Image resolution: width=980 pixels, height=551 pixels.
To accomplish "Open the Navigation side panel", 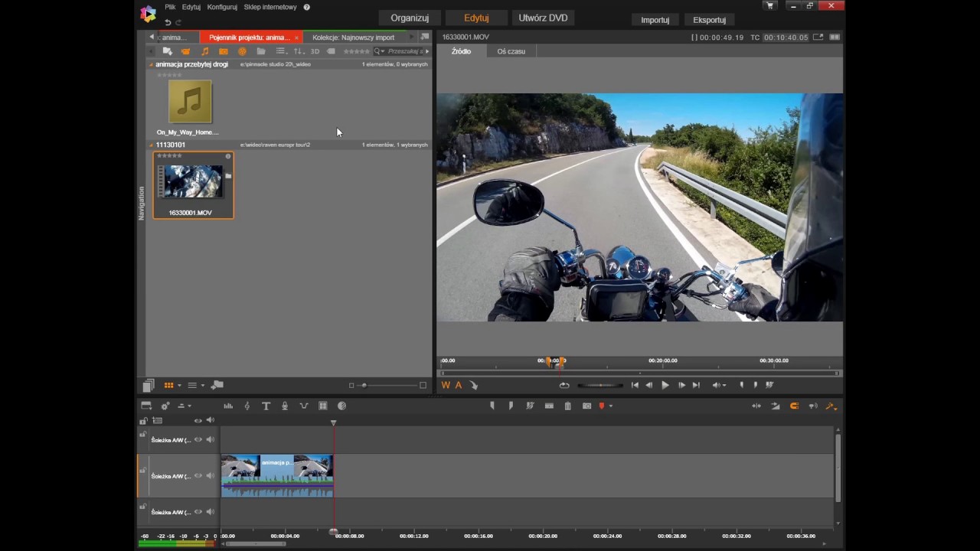I will [x=141, y=204].
